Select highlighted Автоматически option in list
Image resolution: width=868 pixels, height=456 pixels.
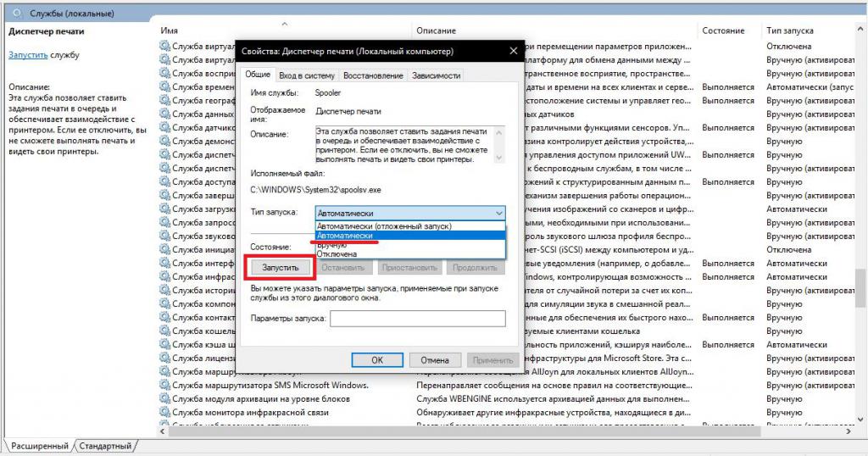click(410, 235)
